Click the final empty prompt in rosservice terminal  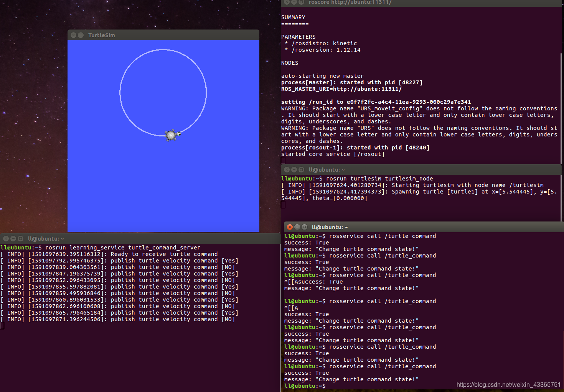point(305,386)
